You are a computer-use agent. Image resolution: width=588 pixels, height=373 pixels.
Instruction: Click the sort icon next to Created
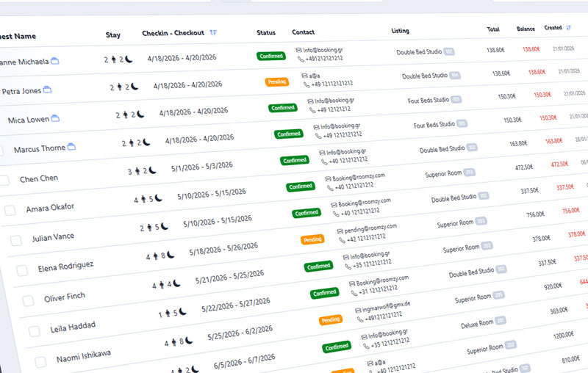click(x=569, y=28)
